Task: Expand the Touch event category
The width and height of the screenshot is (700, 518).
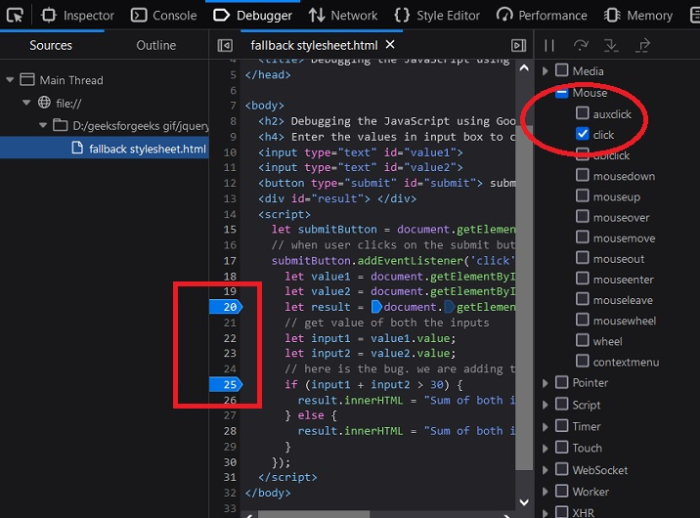Action: [x=545, y=448]
